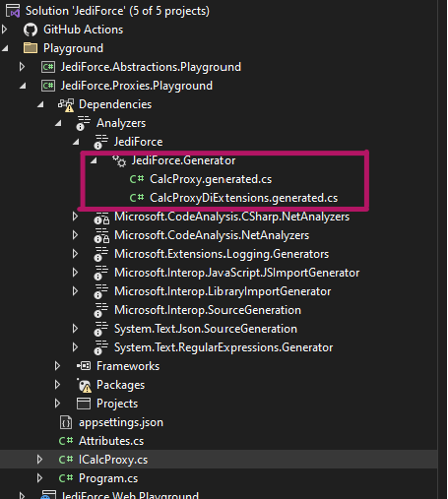Click the icon of System.Text.RegularExpressions.Generator
The width and height of the screenshot is (448, 499).
(x=100, y=347)
